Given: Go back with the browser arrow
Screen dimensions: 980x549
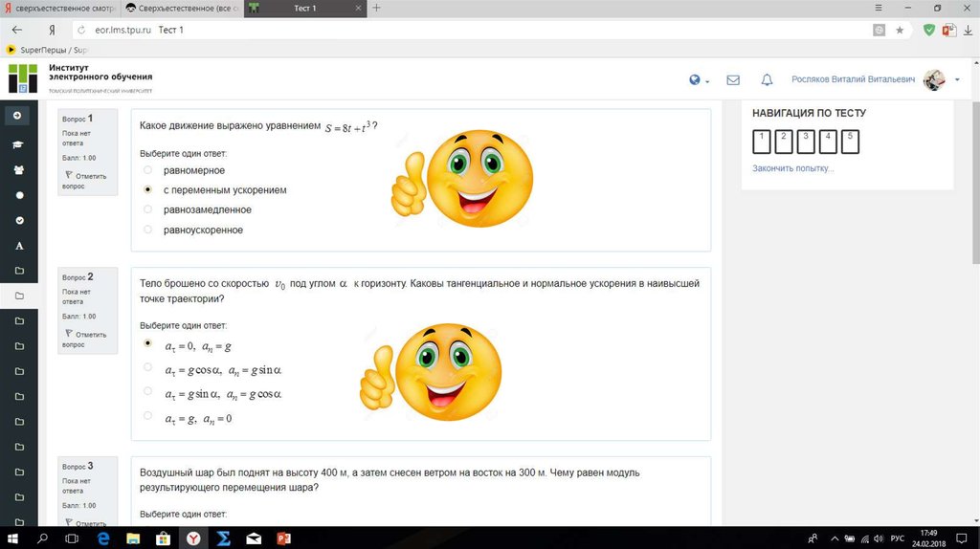Looking at the screenshot, I should pyautogui.click(x=17, y=31).
